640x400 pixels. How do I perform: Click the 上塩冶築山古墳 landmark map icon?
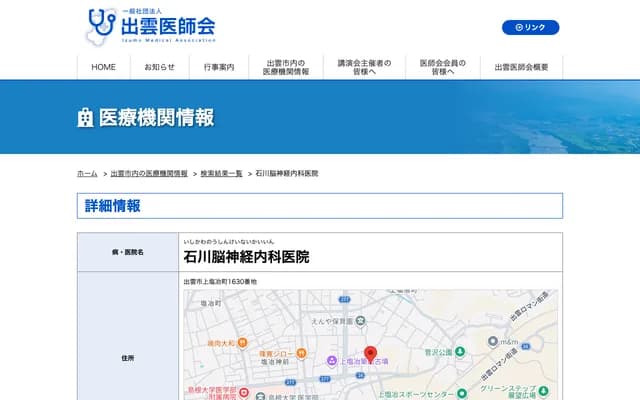[332, 361]
